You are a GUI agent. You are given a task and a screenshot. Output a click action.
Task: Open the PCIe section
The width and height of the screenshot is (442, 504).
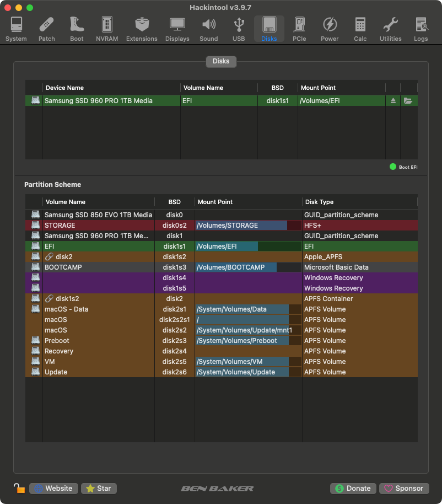[299, 29]
